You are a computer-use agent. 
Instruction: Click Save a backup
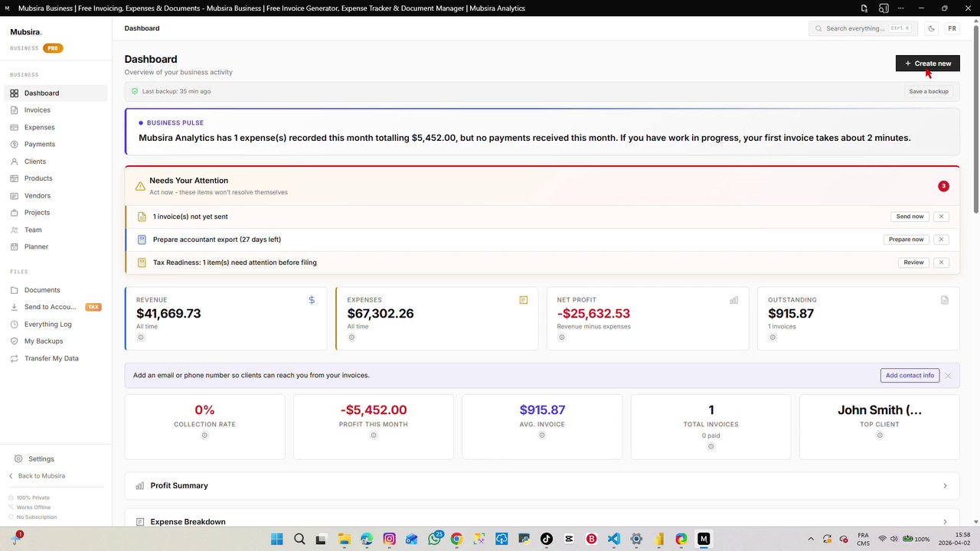(929, 92)
